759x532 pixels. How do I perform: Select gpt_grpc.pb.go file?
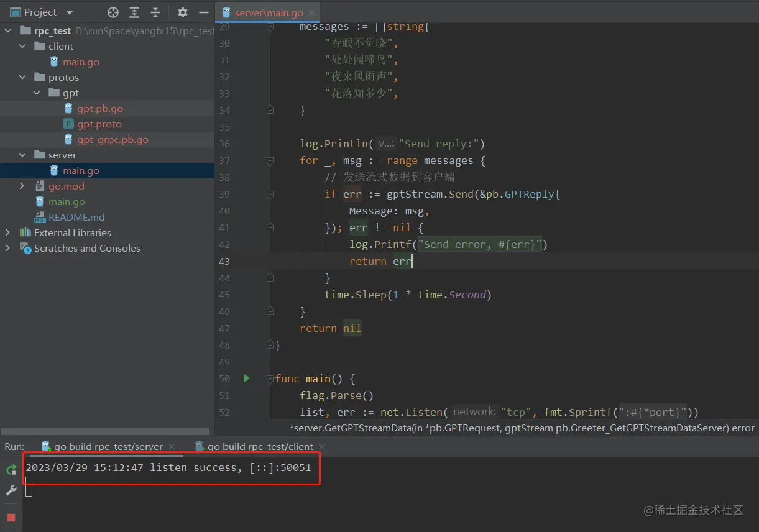tap(113, 139)
